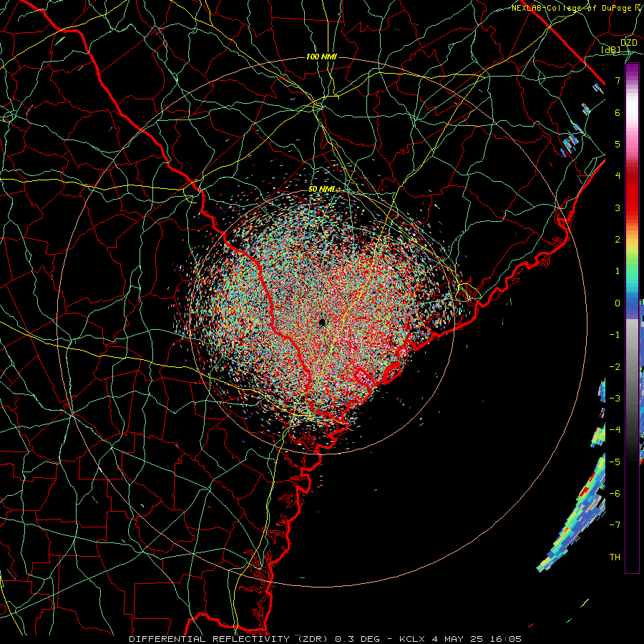Click the black radar site dot

pyautogui.click(x=322, y=322)
